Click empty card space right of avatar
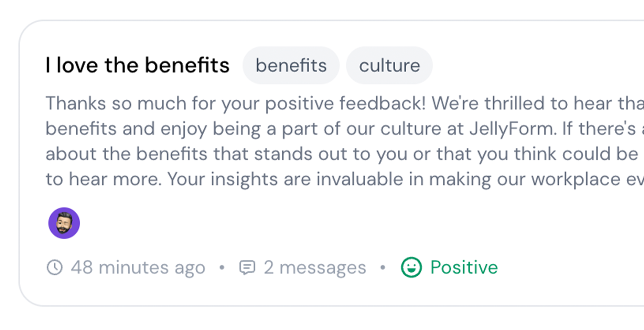Image resolution: width=644 pixels, height=330 pixels. coord(310,223)
